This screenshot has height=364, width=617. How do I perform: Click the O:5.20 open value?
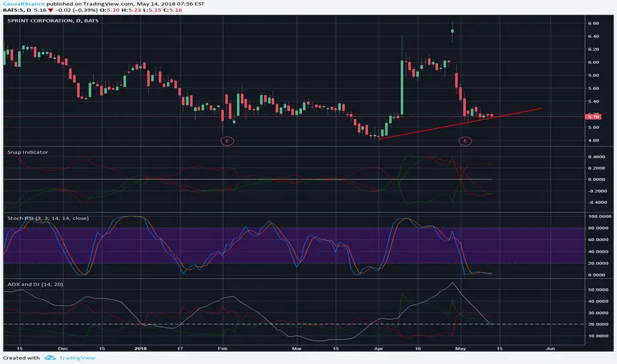[x=111, y=10]
